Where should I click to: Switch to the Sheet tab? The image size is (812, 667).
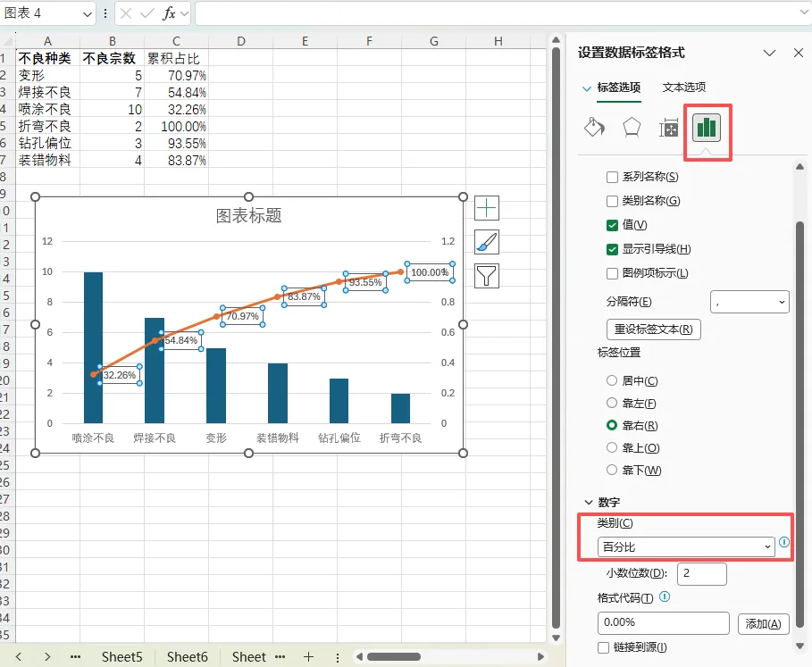click(248, 656)
